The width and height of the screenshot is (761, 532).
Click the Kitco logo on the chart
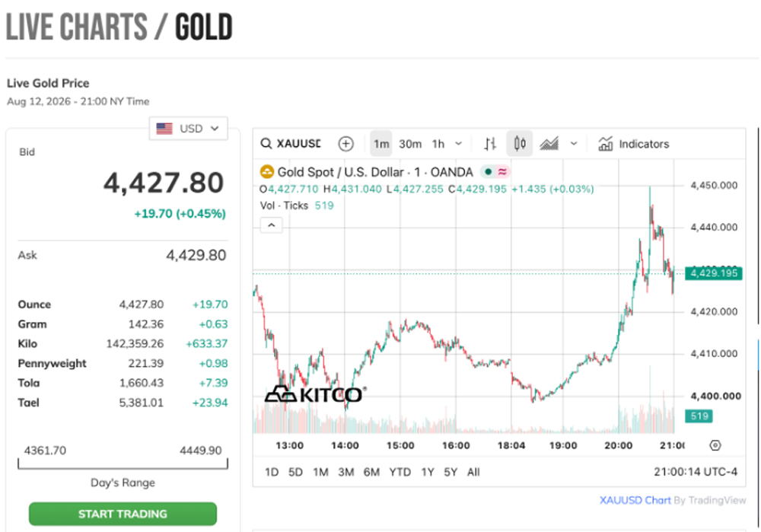point(316,393)
